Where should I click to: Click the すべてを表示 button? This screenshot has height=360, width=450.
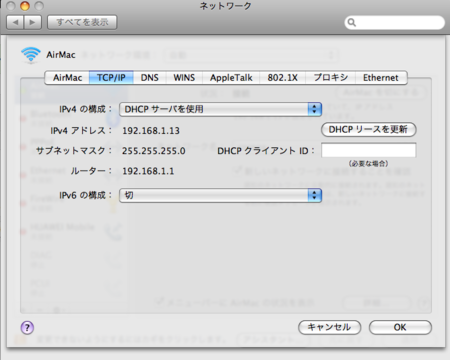tap(82, 22)
